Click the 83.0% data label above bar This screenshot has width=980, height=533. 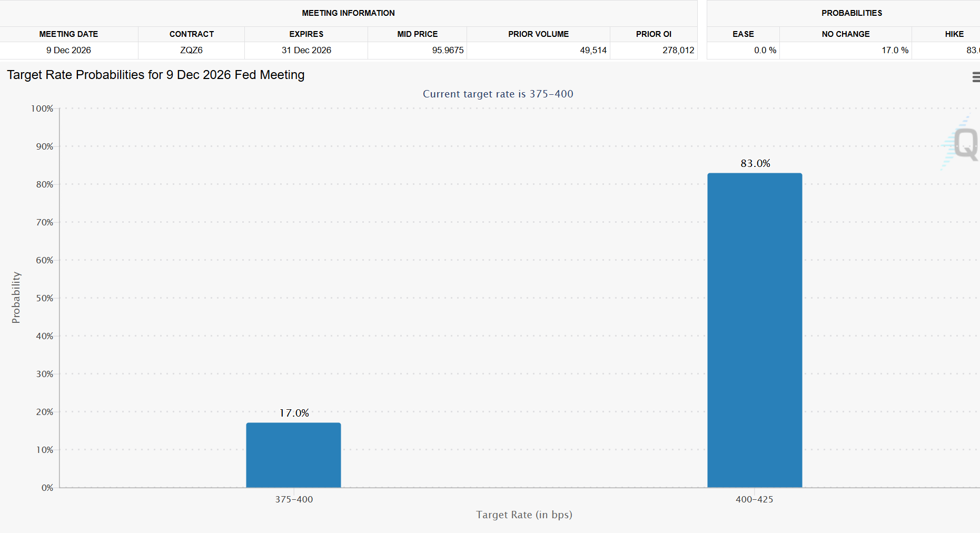pyautogui.click(x=755, y=164)
